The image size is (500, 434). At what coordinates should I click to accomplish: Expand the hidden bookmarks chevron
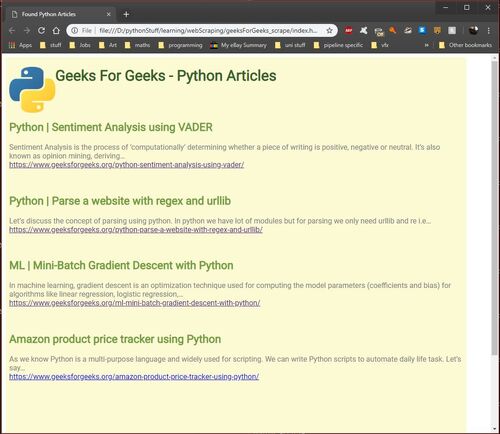click(x=426, y=45)
